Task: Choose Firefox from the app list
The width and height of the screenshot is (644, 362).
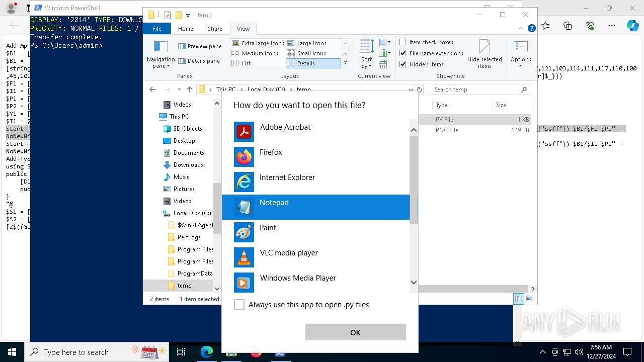Action: (x=316, y=157)
